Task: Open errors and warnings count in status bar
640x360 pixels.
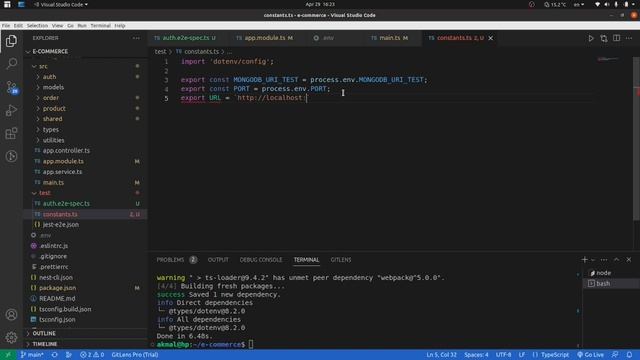Action: [x=92, y=355]
